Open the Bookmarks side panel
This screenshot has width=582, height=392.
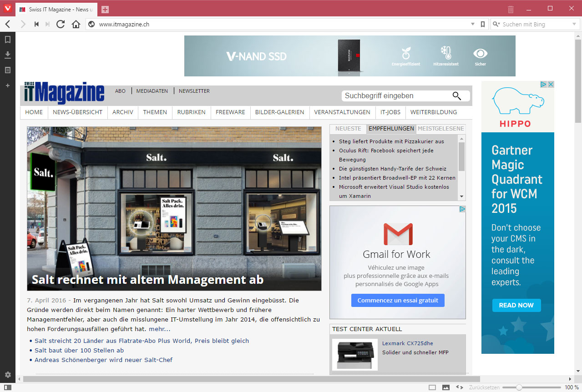8,40
